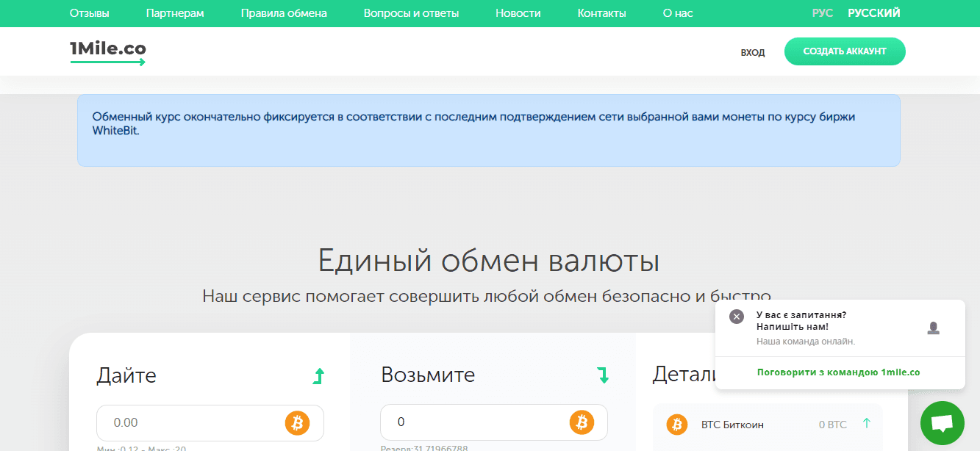
Task: Click the green up arrow beside Дайте
Action: click(318, 376)
